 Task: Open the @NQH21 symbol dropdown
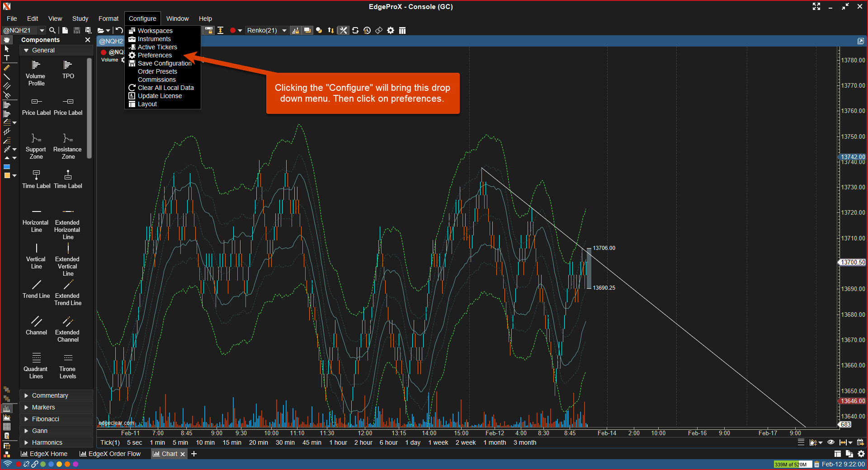pyautogui.click(x=42, y=30)
